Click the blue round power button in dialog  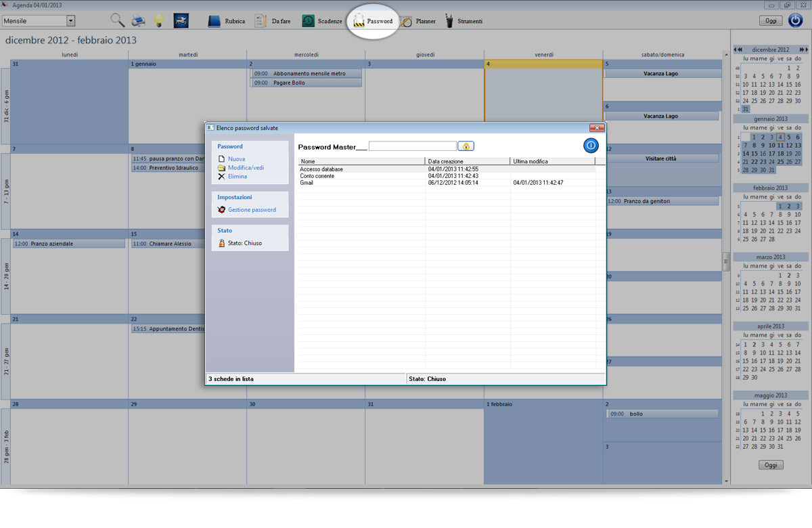click(x=591, y=146)
